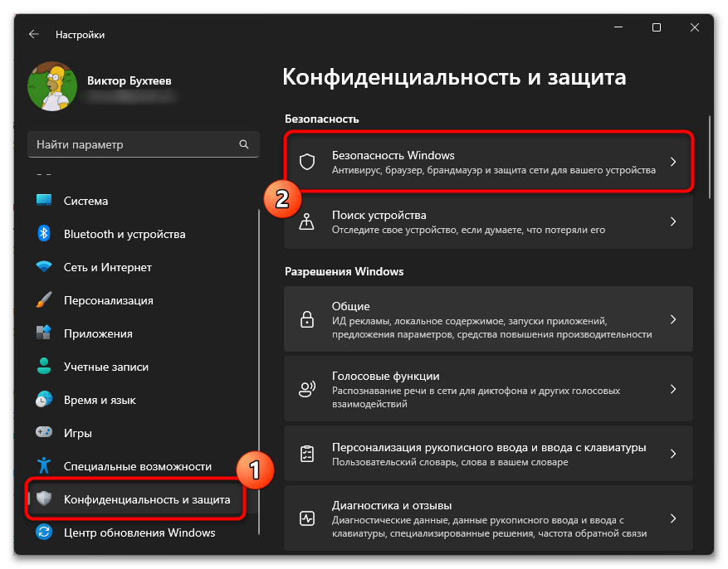Click the magnifier search icon
This screenshot has width=728, height=569.
(244, 144)
